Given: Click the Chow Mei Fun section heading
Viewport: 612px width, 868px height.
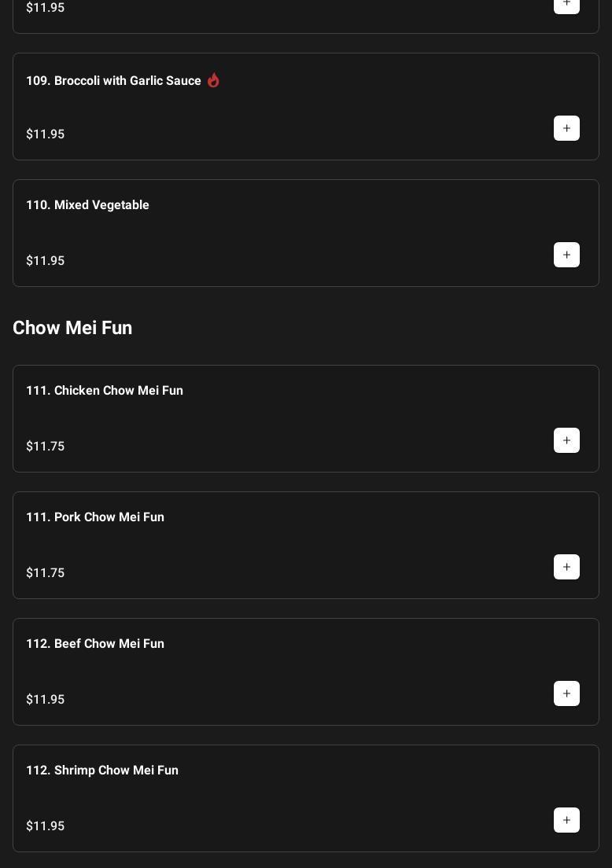Looking at the screenshot, I should 72,328.
